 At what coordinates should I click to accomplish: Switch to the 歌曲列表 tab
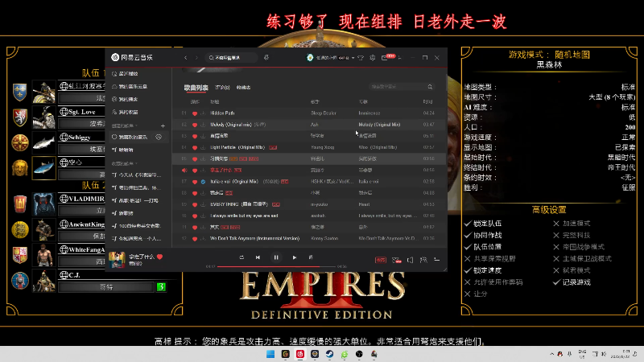196,88
